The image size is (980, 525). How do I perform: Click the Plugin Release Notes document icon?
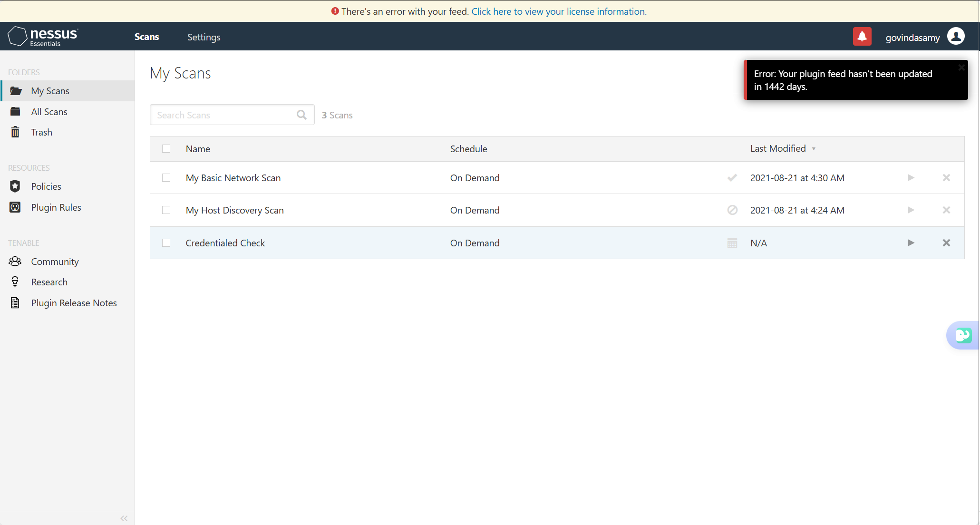[x=15, y=303]
